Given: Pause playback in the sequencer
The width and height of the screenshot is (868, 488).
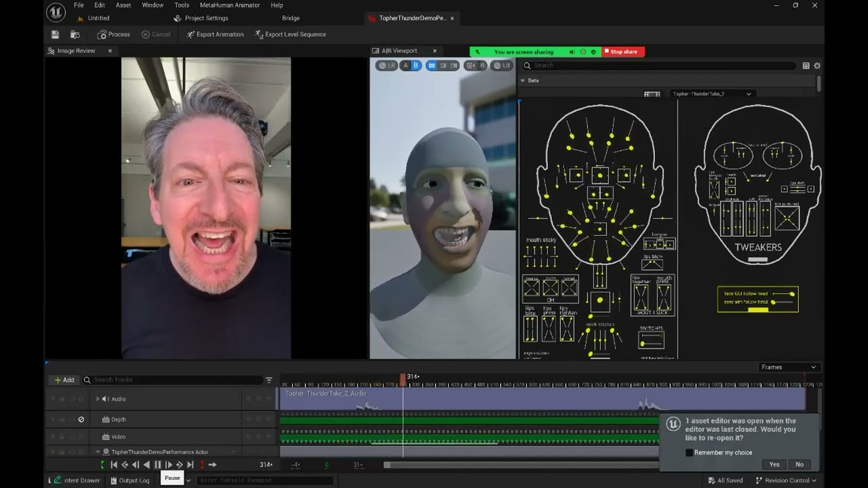Looking at the screenshot, I should (x=158, y=464).
